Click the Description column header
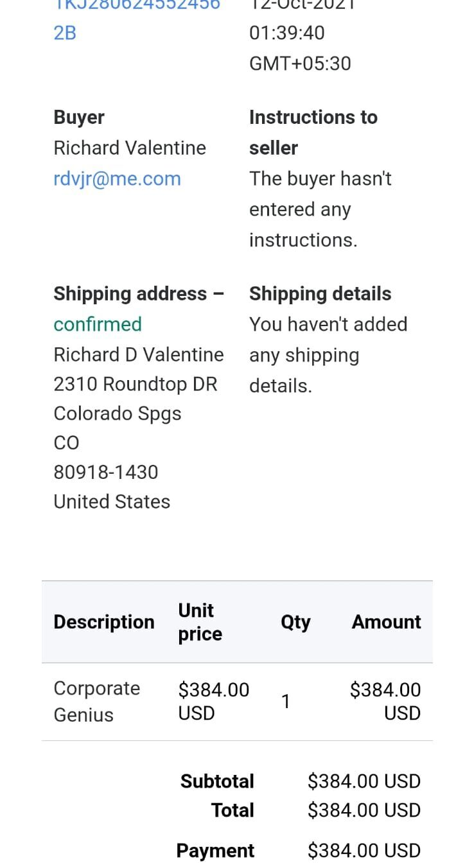Viewport: 474px width, 868px height. coord(104,622)
